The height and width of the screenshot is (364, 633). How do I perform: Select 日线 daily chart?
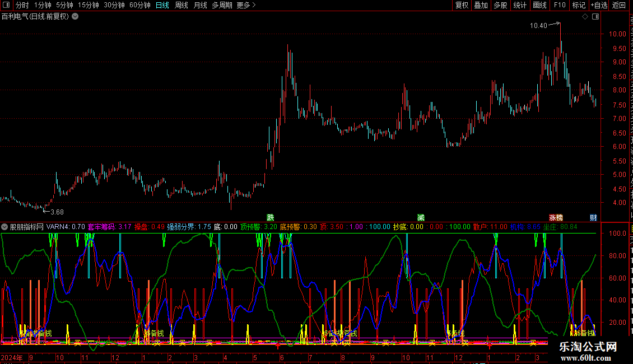162,5
